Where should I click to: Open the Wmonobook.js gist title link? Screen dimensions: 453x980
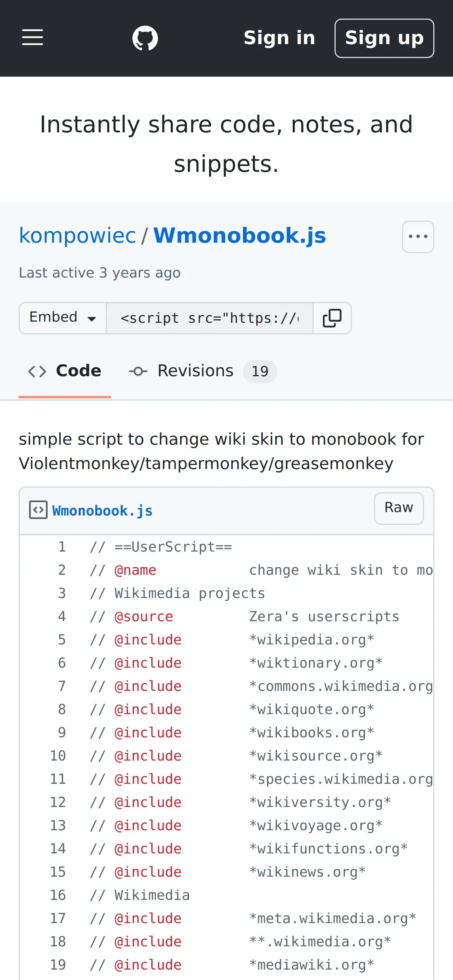(x=240, y=235)
